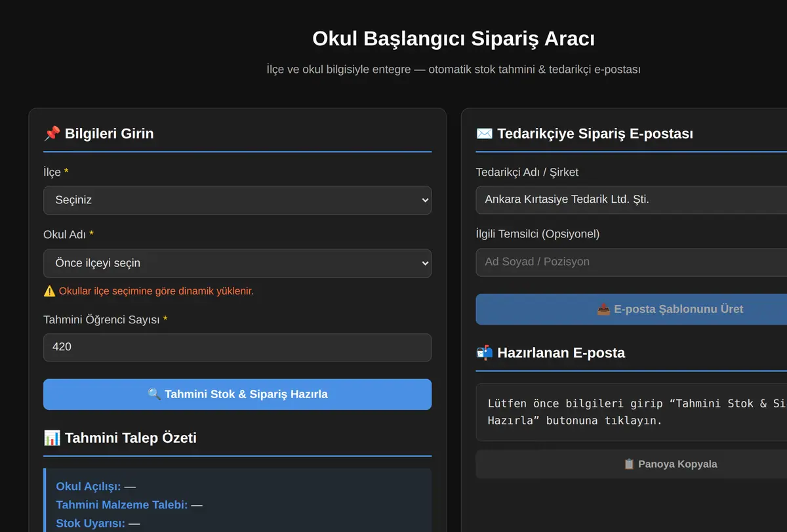Screen dimensions: 787x532
Task: Click the clipboard icon in Panoya Kopyala
Action: click(x=629, y=464)
